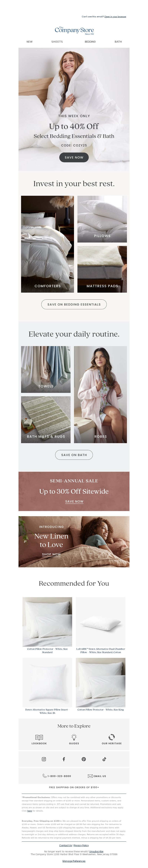
Task: Visit the Facebook icon link
Action: [63, 759]
